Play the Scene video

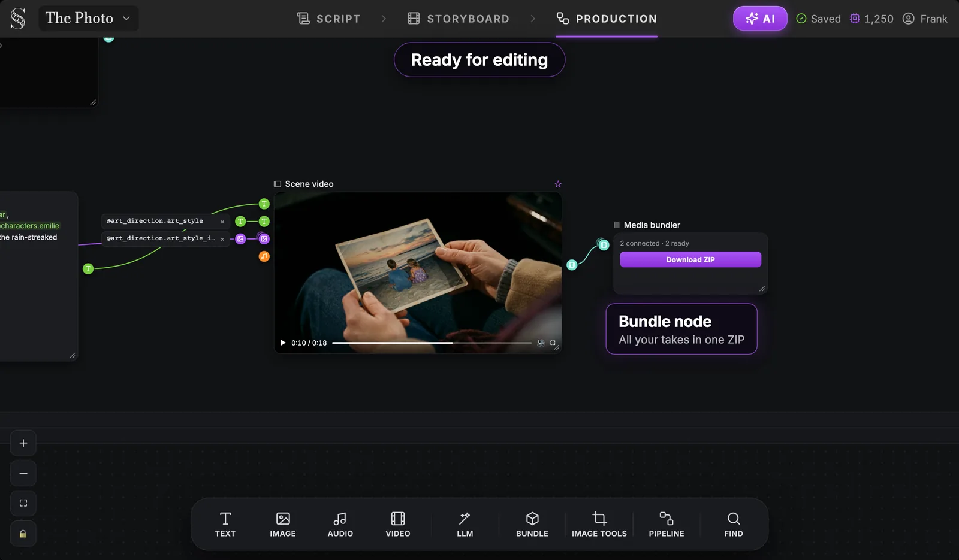pyautogui.click(x=283, y=343)
